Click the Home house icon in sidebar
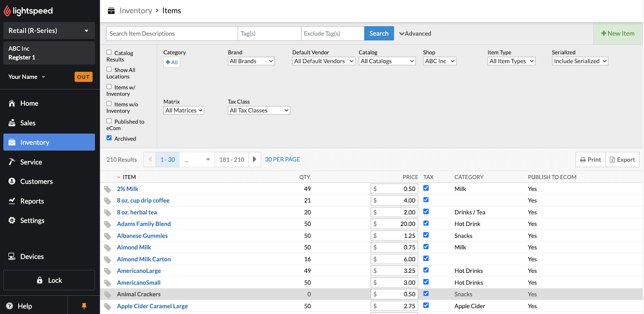644x314 pixels. click(x=12, y=103)
